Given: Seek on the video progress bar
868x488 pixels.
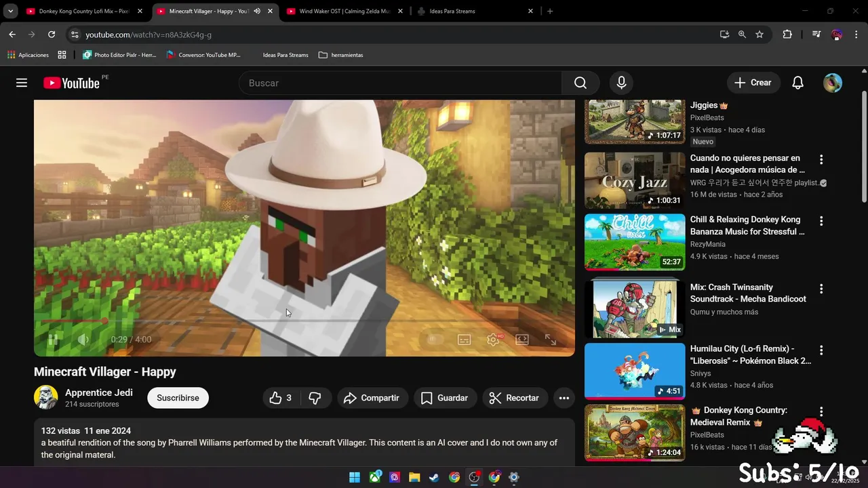Looking at the screenshot, I should pyautogui.click(x=304, y=321).
